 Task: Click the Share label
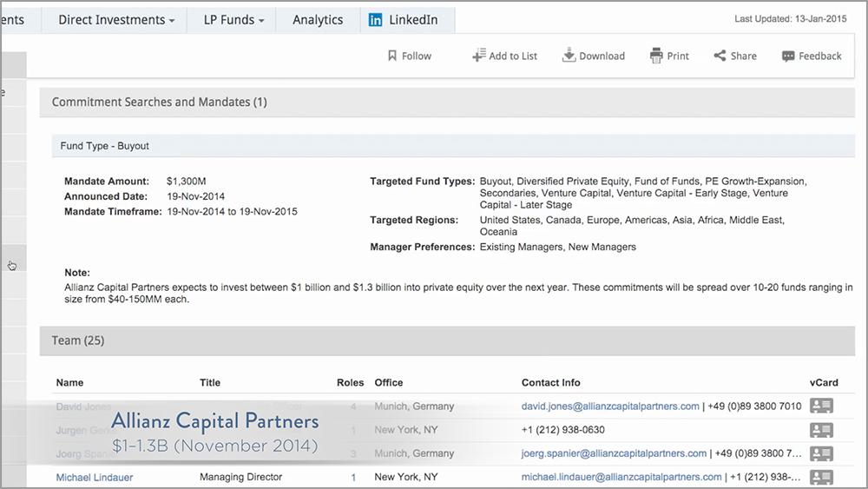coord(744,56)
